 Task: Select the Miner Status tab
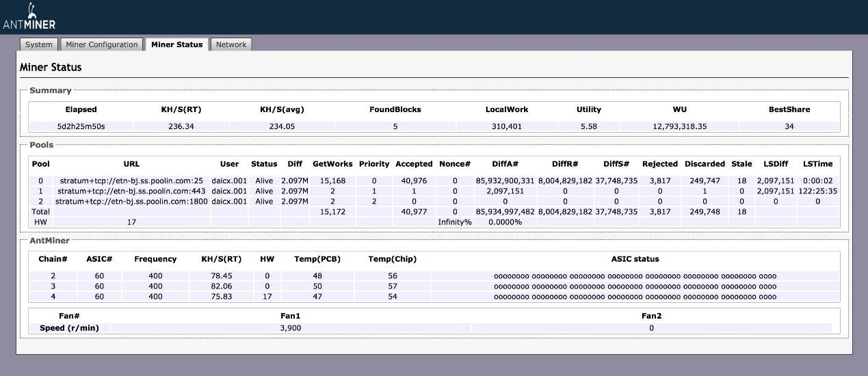click(x=177, y=44)
